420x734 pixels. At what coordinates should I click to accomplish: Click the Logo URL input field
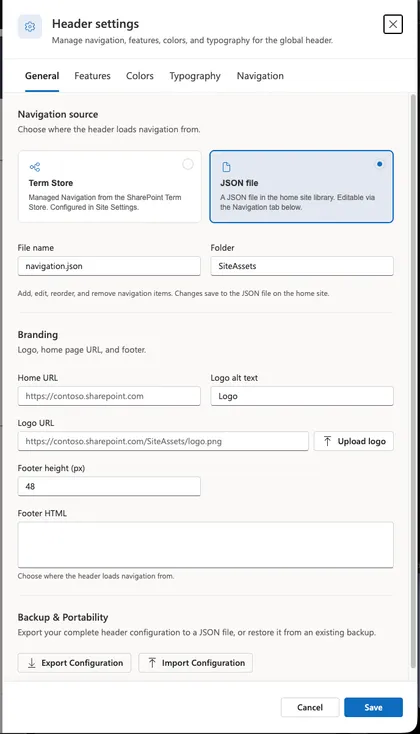163,441
